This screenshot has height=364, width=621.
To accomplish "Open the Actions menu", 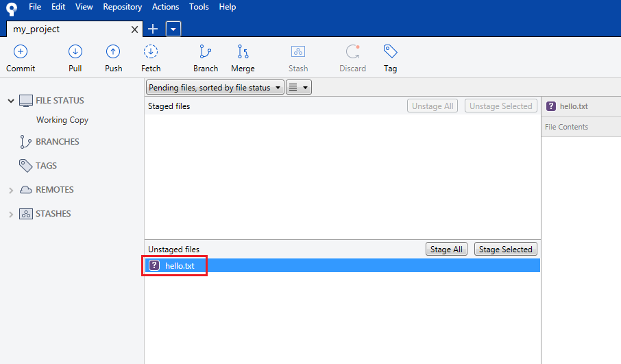I will 165,7.
